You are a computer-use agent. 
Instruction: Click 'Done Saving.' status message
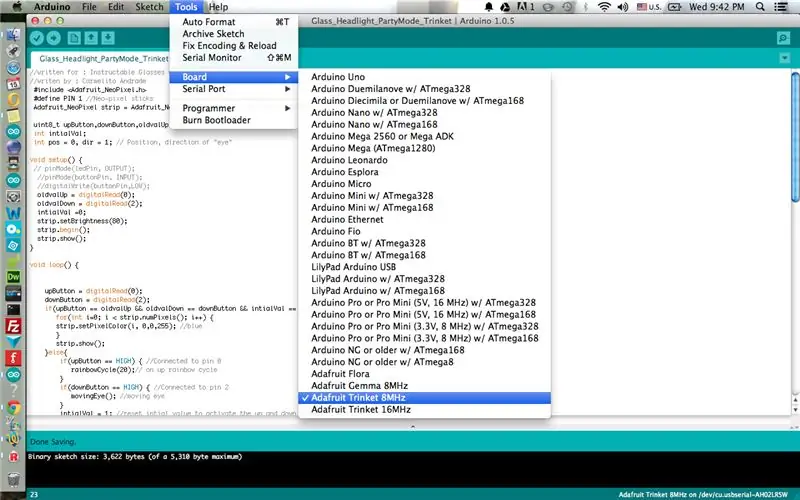click(x=53, y=442)
